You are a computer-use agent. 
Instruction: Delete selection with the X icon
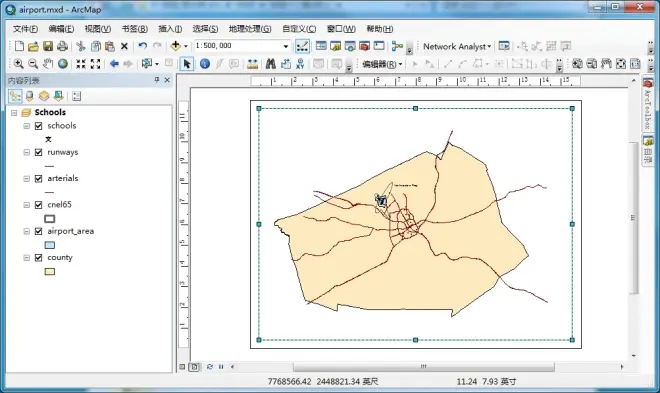[124, 46]
